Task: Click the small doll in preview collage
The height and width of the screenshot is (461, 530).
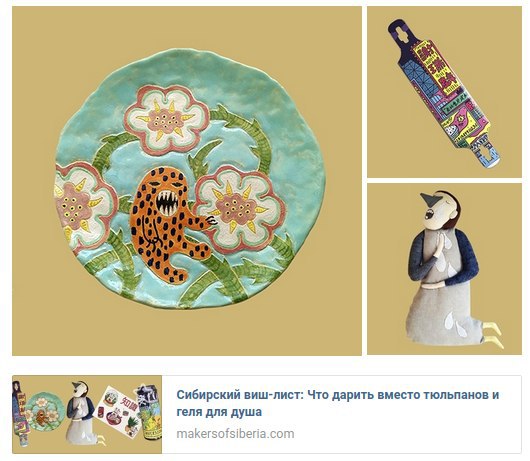Action: coord(80,411)
